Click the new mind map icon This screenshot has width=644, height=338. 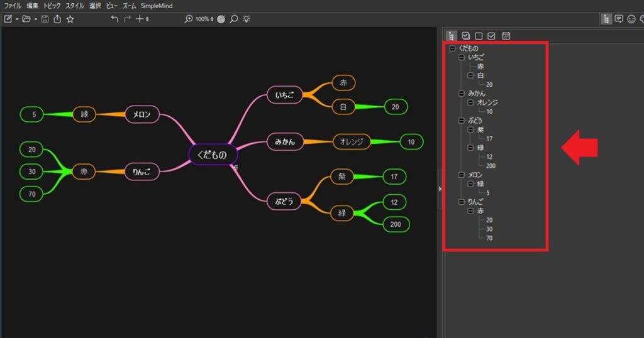pyautogui.click(x=8, y=19)
